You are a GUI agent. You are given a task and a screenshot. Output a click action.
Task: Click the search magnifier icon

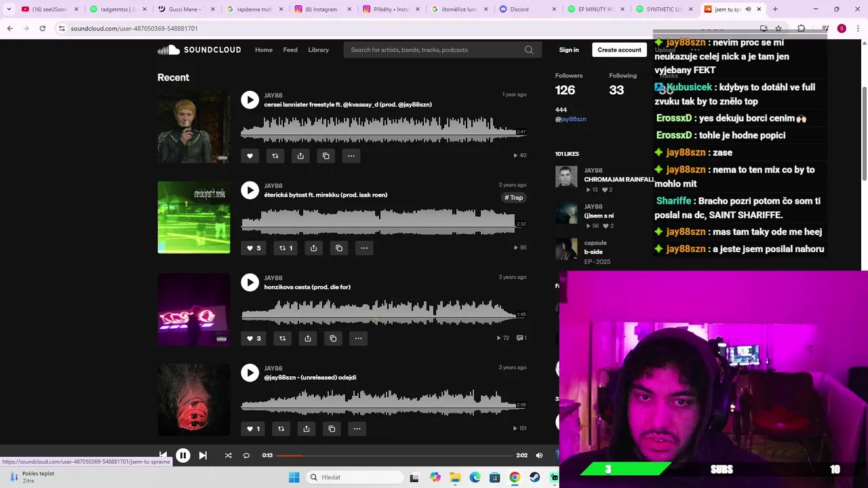(529, 49)
